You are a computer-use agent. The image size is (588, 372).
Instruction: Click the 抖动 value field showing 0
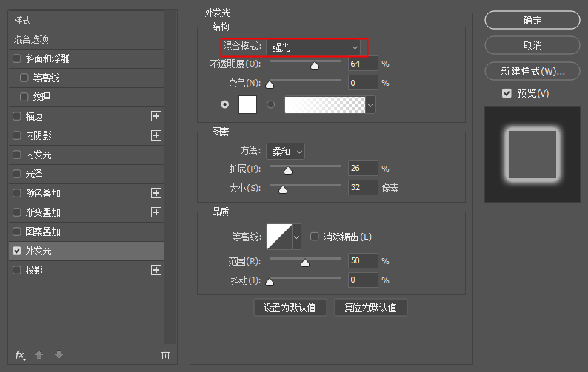363,280
